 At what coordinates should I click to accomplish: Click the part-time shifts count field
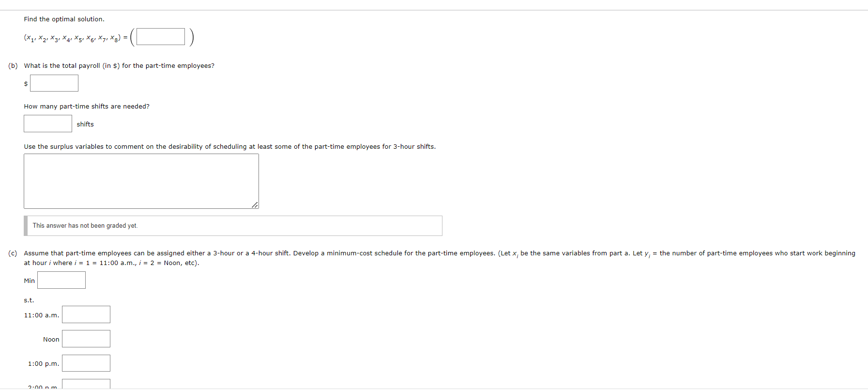48,124
